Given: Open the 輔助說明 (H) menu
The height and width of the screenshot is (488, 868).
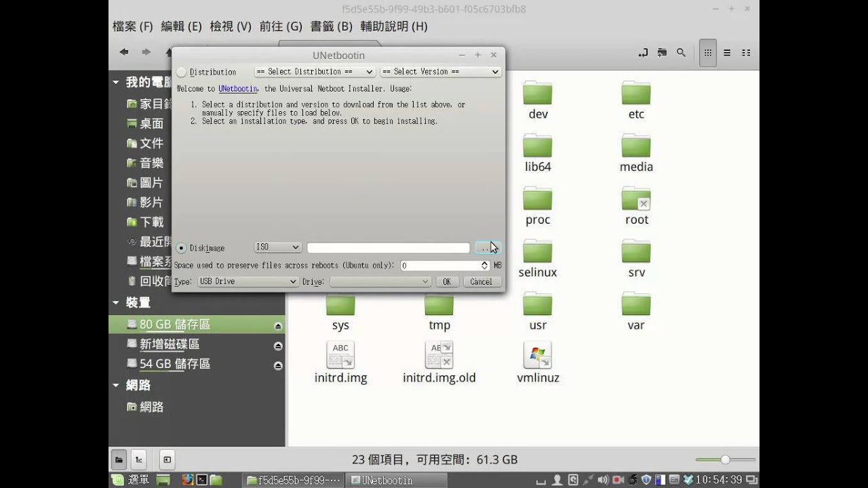Looking at the screenshot, I should coord(394,26).
